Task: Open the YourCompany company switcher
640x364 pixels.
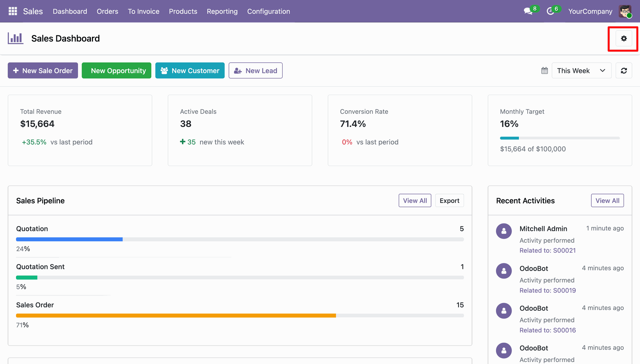Action: (x=590, y=11)
